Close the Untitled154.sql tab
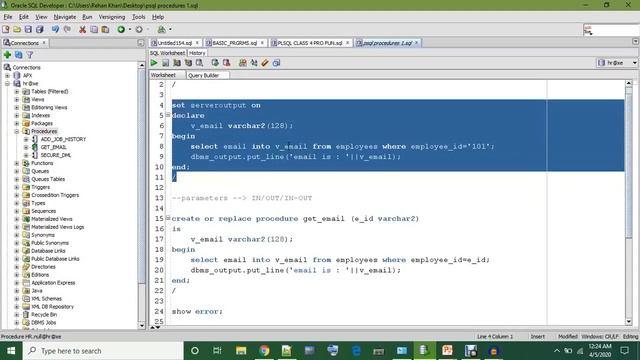This screenshot has width=640, height=360. [197, 43]
